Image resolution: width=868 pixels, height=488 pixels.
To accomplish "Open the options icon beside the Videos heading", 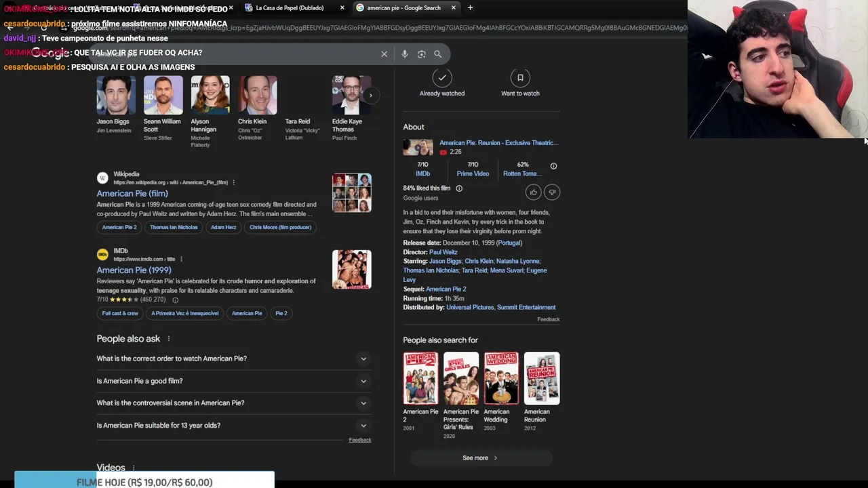I will point(134,468).
